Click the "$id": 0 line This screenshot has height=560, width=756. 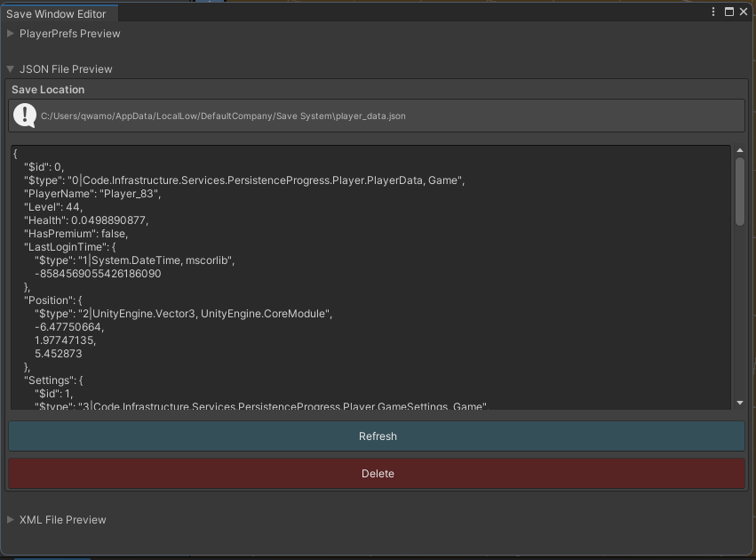(x=44, y=167)
